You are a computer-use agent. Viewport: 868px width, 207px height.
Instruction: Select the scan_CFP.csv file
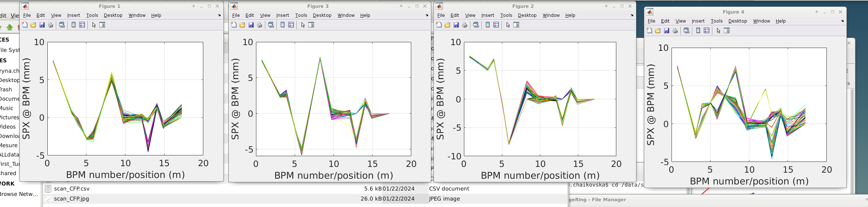tap(72, 189)
